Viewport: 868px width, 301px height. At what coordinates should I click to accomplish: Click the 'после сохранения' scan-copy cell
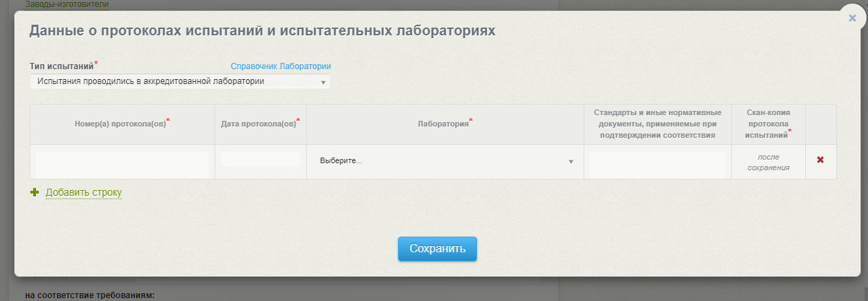click(x=768, y=162)
